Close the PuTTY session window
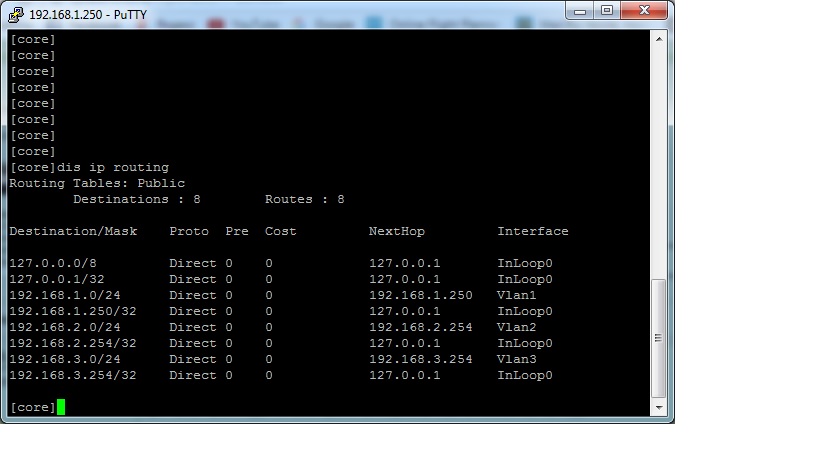 (x=644, y=10)
